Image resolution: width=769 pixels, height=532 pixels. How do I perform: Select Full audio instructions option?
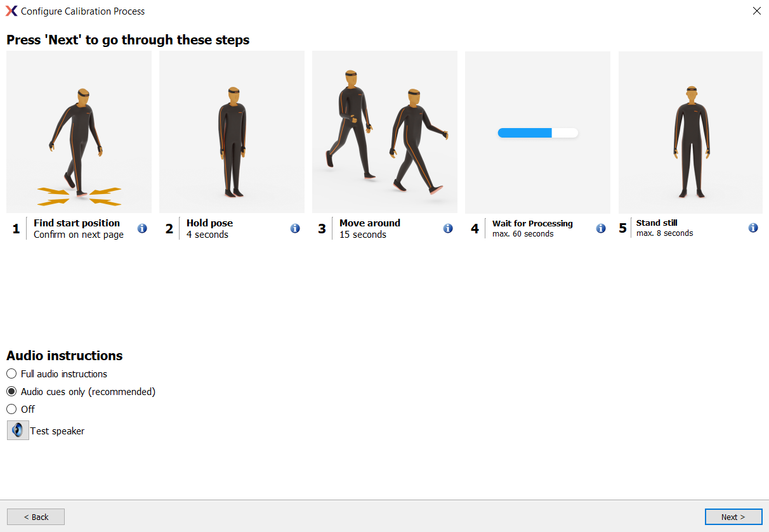click(x=11, y=373)
